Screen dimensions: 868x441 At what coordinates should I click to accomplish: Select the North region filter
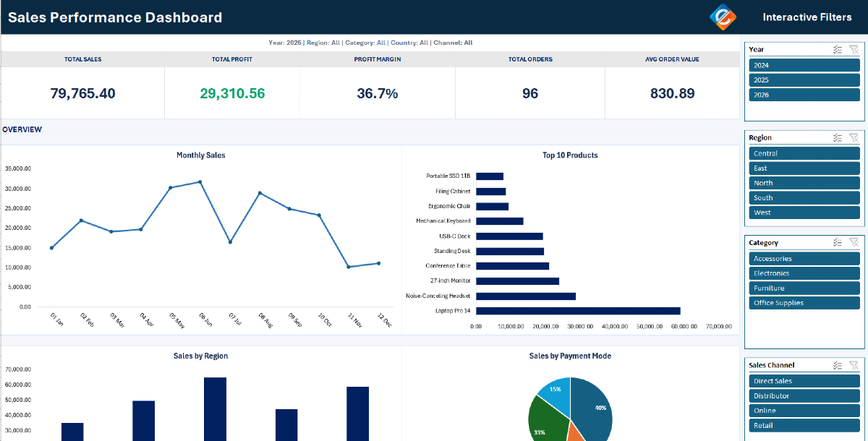[804, 183]
